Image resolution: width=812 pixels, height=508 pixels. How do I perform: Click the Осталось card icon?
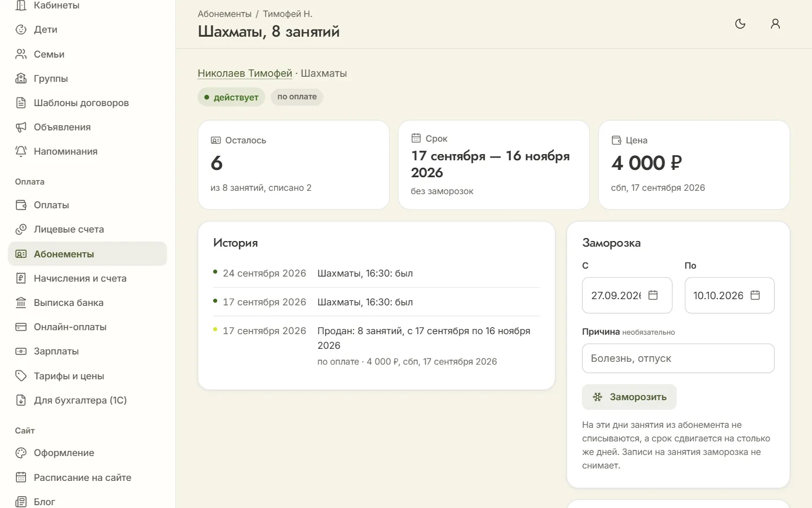[215, 140]
